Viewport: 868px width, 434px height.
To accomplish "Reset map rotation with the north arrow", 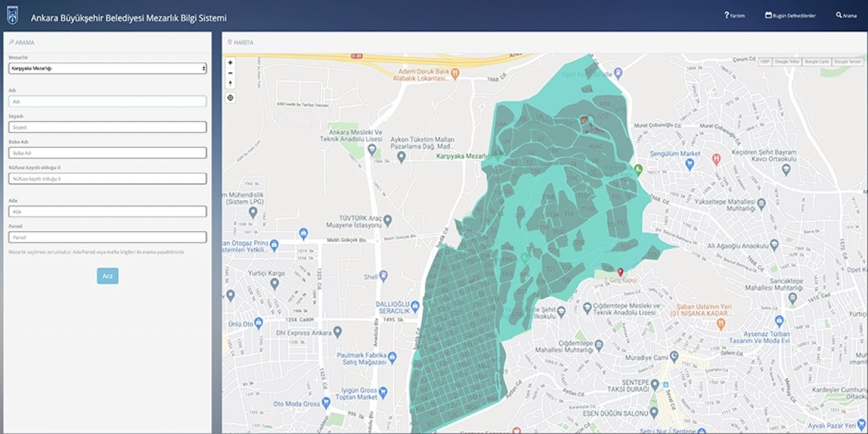I will 231,83.
